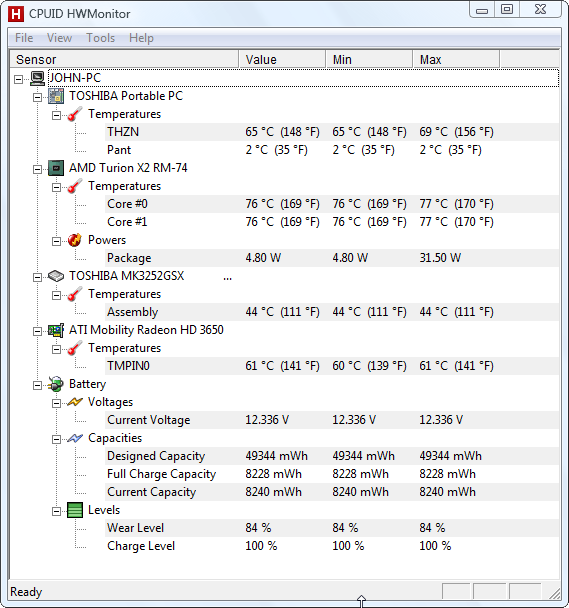Viewport: 569px width, 608px height.
Task: Close the HWMonitor window
Action: tap(540, 10)
